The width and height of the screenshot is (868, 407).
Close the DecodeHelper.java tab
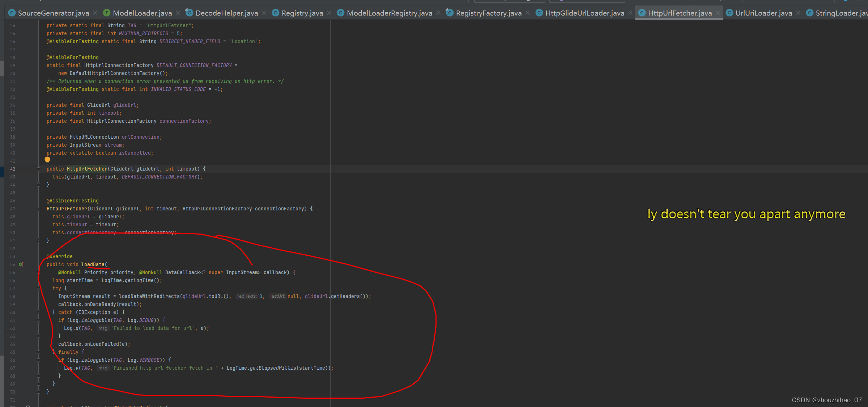coord(264,13)
